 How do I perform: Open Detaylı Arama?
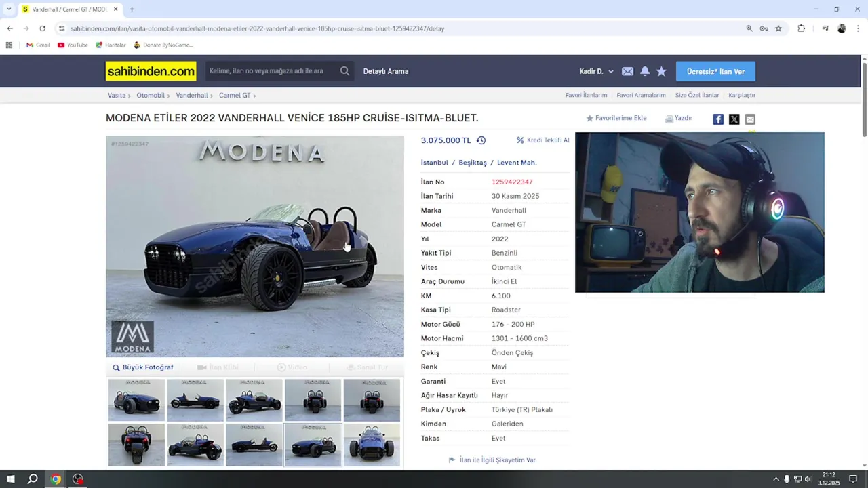(x=385, y=71)
